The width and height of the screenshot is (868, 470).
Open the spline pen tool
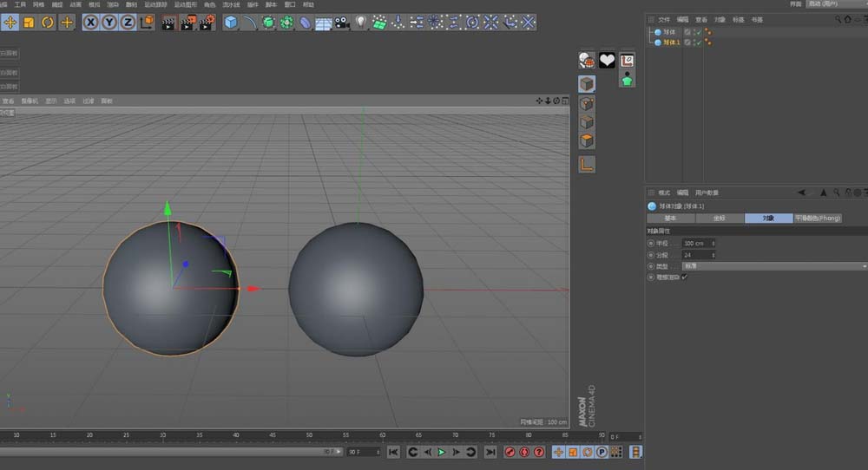point(250,23)
